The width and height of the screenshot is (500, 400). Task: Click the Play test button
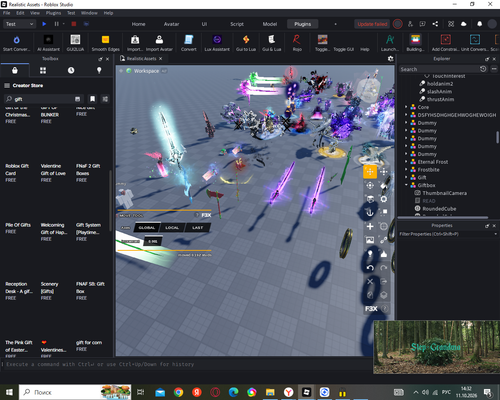(44, 24)
